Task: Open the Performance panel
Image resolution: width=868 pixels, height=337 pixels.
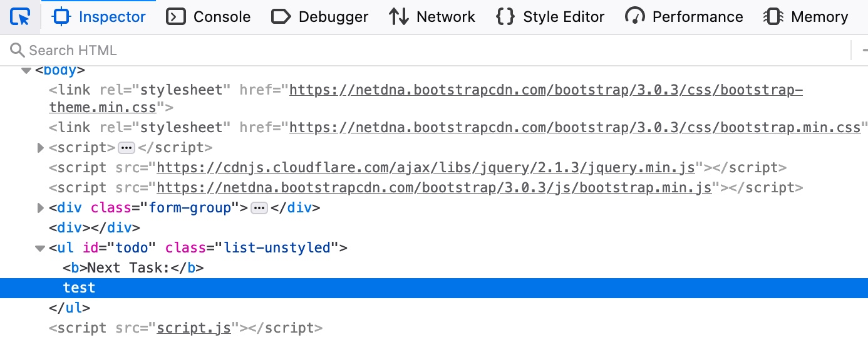Action: [684, 17]
